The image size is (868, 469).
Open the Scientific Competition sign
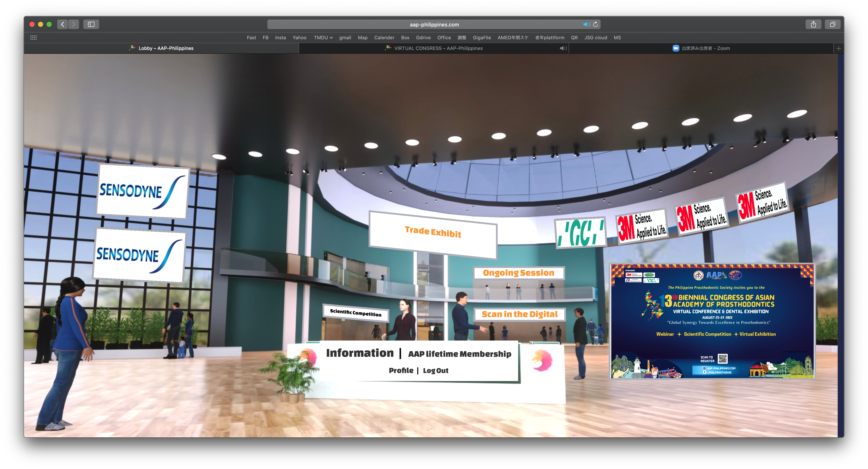356,313
